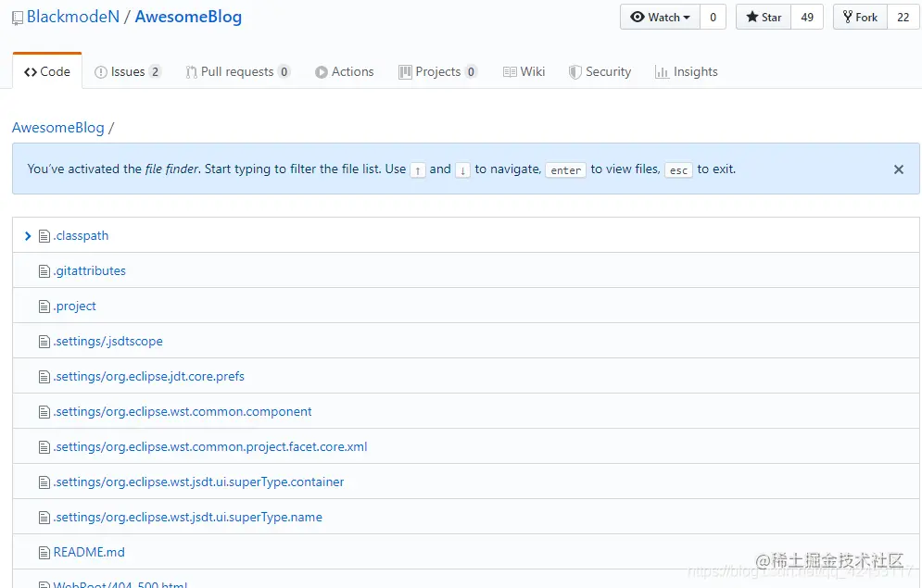Click the file icon beside superType.name
This screenshot has height=588, width=922.
click(x=44, y=519)
